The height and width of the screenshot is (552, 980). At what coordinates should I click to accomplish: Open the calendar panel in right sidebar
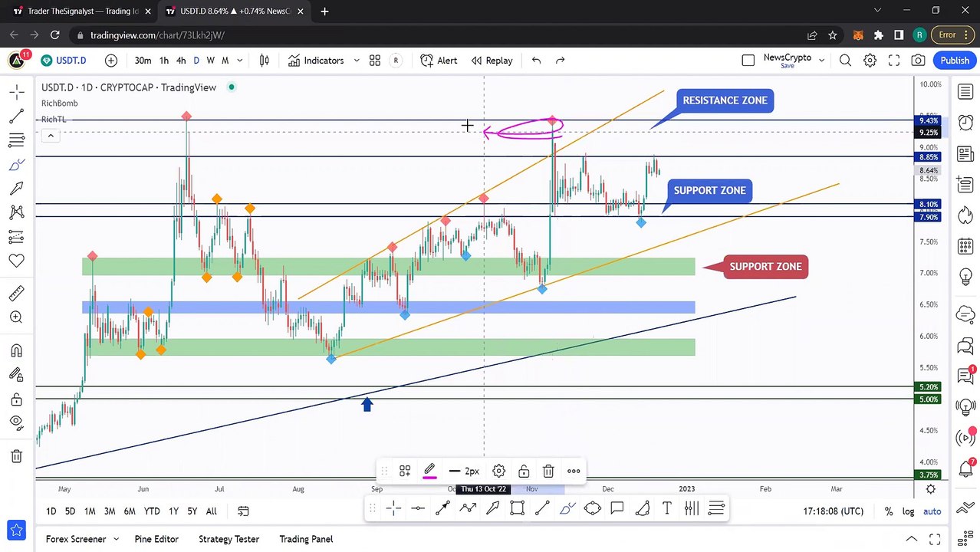pos(965,247)
